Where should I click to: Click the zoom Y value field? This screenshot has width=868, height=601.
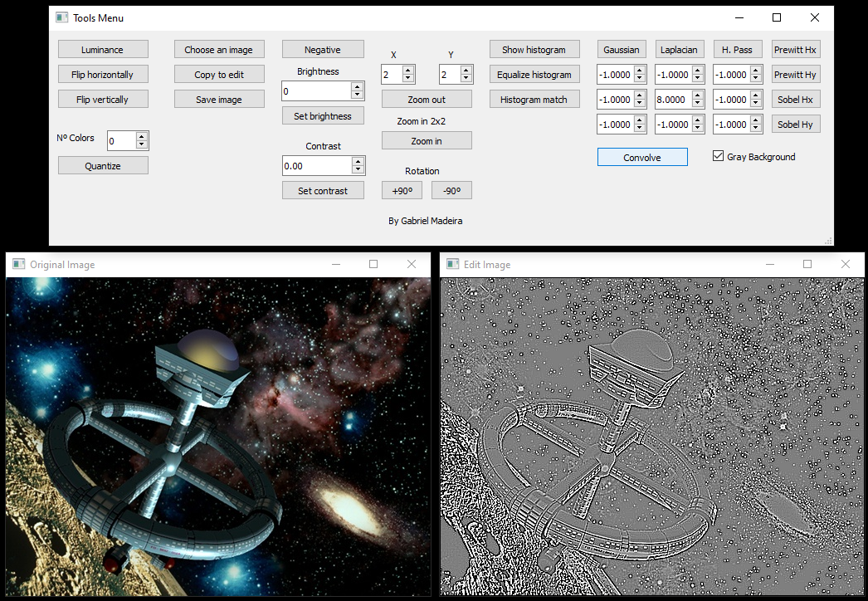pos(450,74)
